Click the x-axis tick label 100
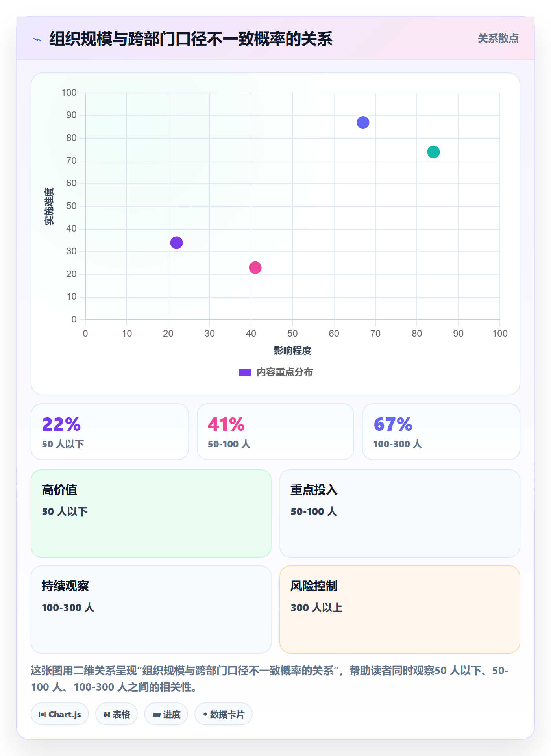Viewport: 551px width, 756px height. pos(500,334)
